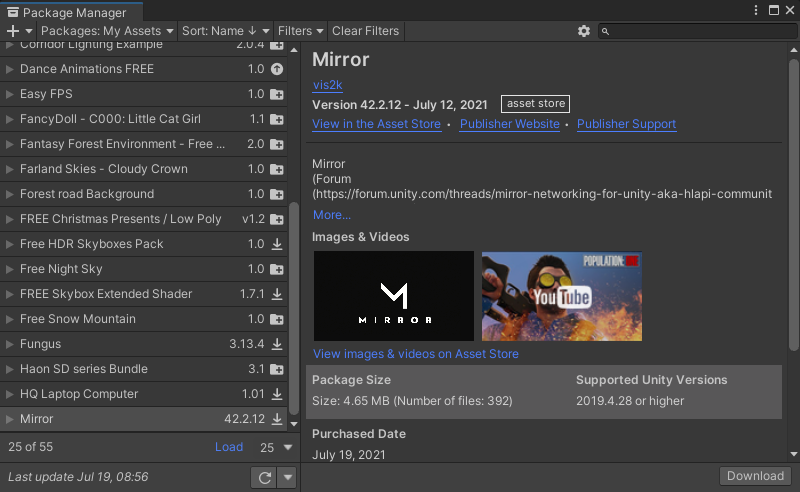Expand the HQ Laptop Computer entry arrow
Image resolution: width=800 pixels, height=492 pixels.
point(9,394)
